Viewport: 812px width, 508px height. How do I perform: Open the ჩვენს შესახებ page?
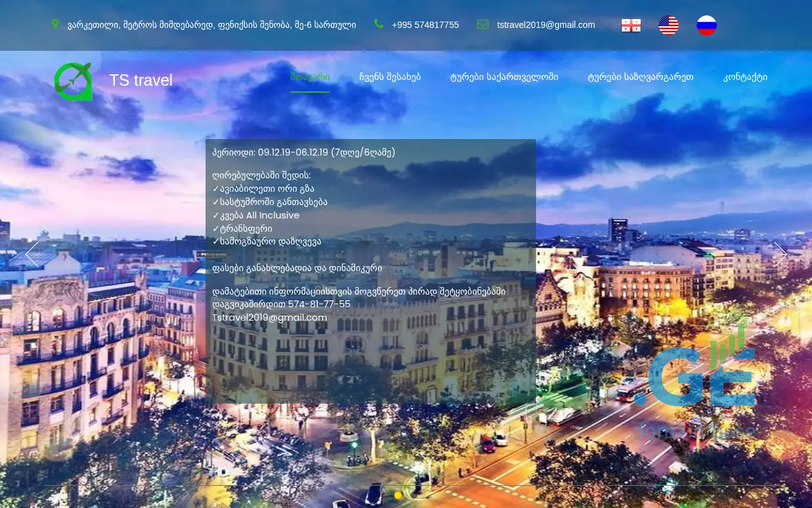(x=390, y=77)
